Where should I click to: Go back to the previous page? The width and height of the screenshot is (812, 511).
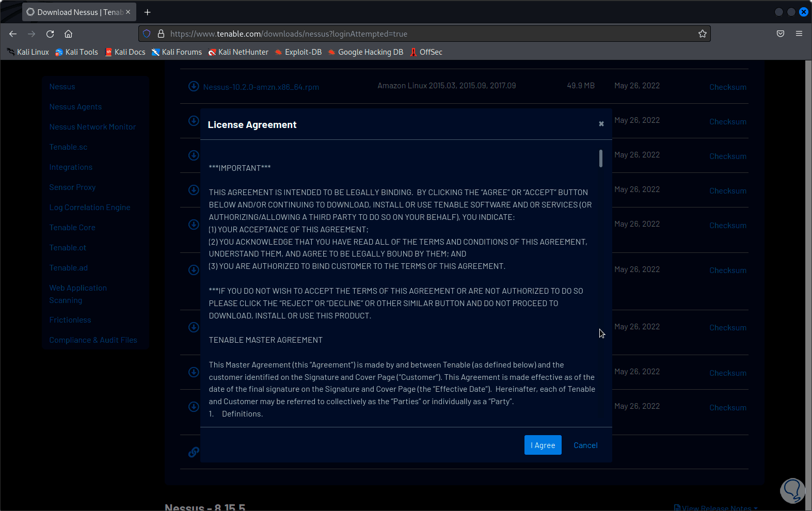[x=13, y=34]
